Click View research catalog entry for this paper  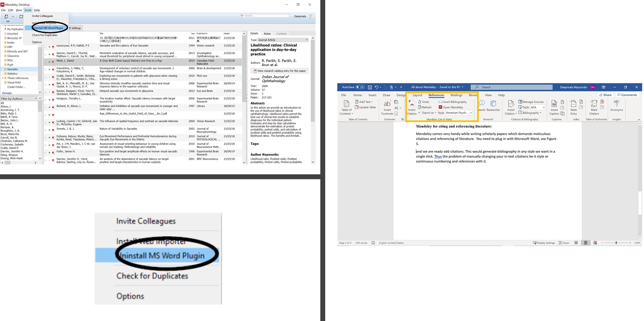(279, 71)
